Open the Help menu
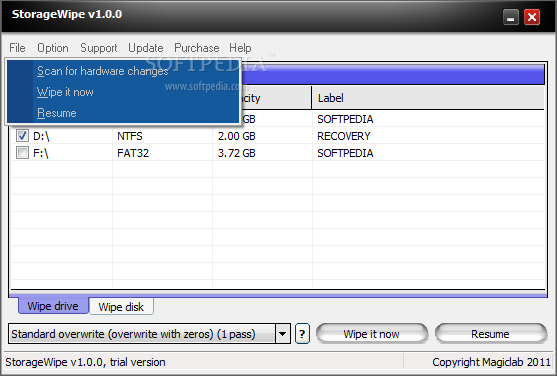Image resolution: width=557 pixels, height=376 pixels. tap(240, 48)
